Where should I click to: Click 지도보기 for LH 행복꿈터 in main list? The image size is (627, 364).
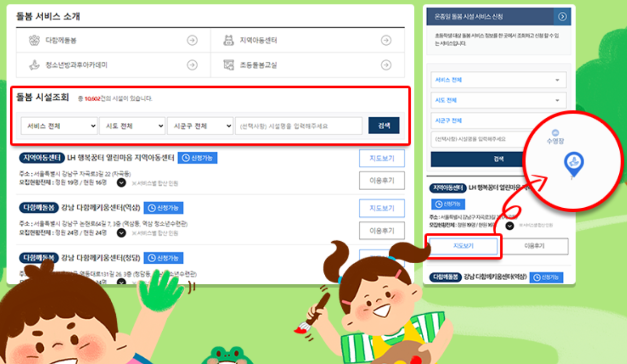coord(381,158)
